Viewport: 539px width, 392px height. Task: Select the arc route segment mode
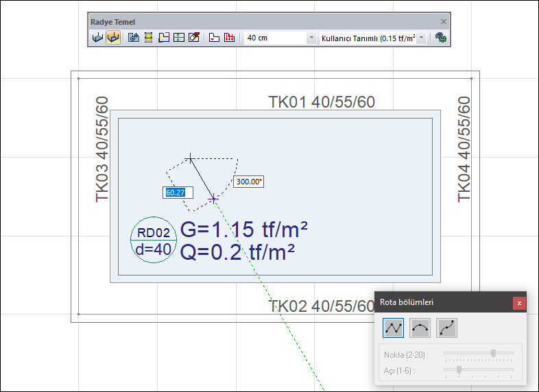tap(420, 328)
